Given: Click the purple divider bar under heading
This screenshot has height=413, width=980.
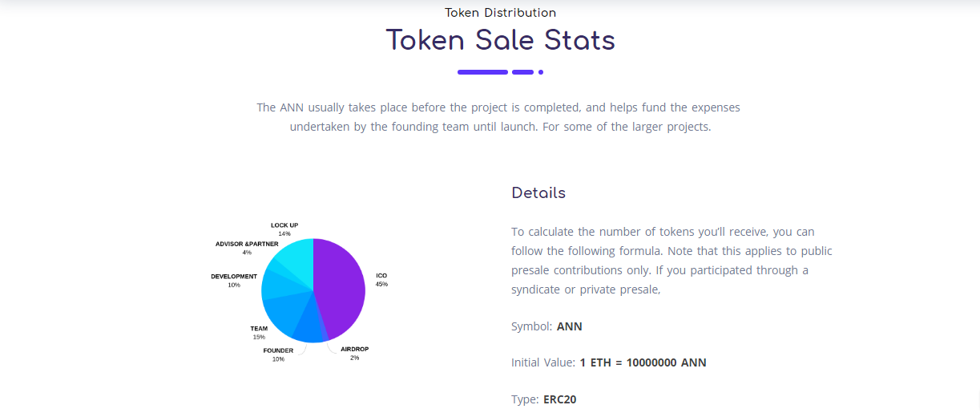Looking at the screenshot, I should (x=501, y=72).
